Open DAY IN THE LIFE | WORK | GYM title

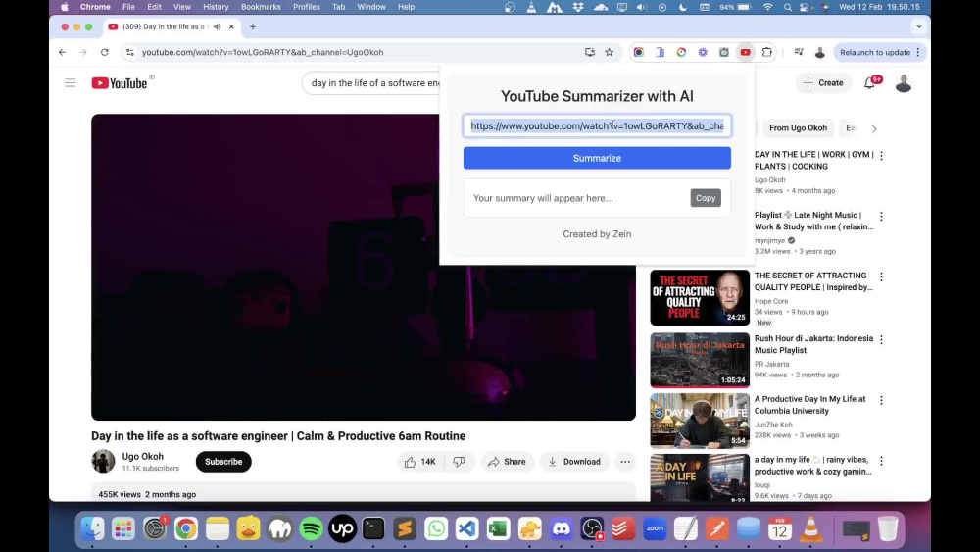pyautogui.click(x=813, y=160)
